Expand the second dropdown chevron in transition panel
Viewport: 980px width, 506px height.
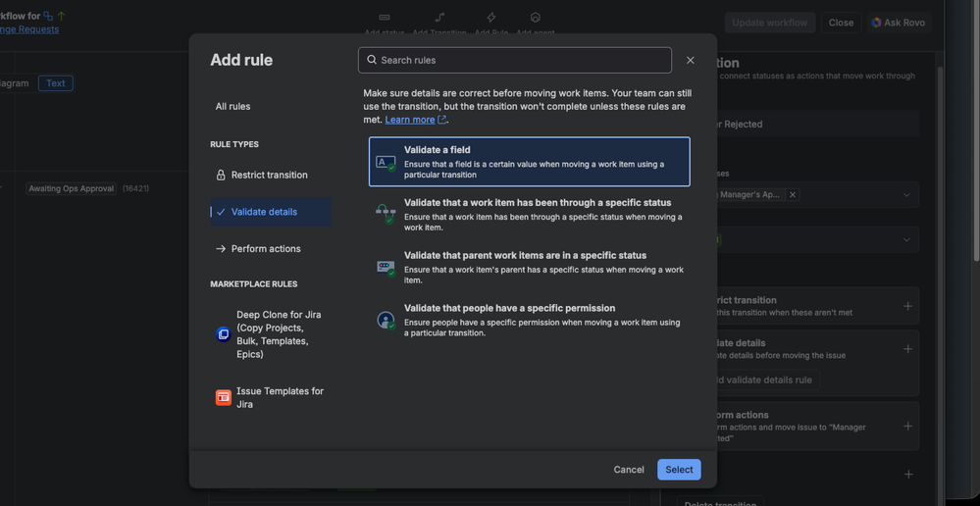[906, 240]
